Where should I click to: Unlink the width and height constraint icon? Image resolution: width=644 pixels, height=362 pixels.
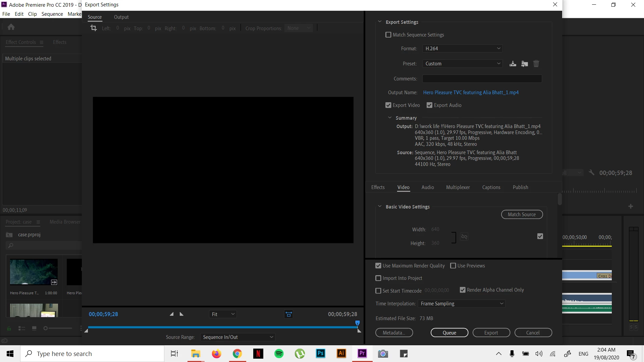[x=464, y=237]
